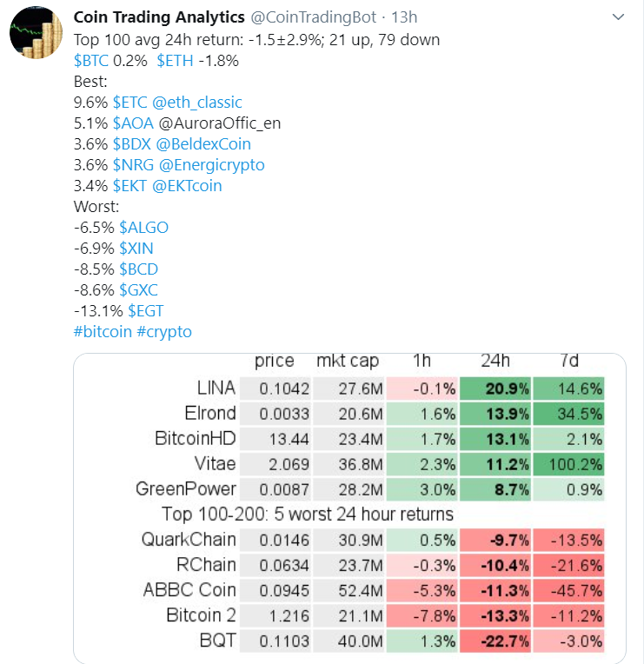Open the #bitcoin hashtag
Viewport: 644px width, 664px height.
point(103,332)
